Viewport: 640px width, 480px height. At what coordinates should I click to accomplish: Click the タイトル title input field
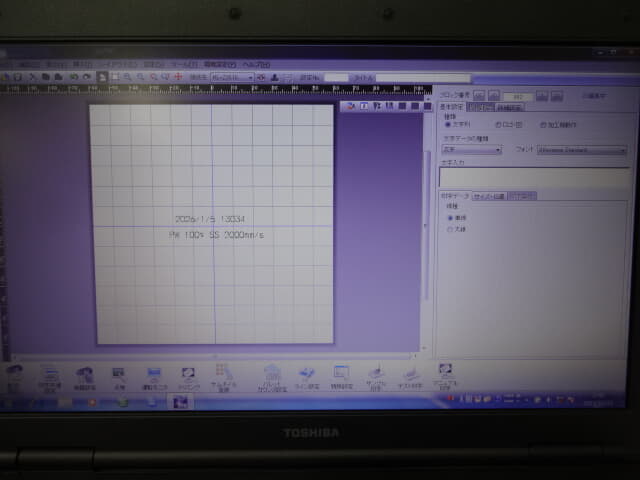423,78
